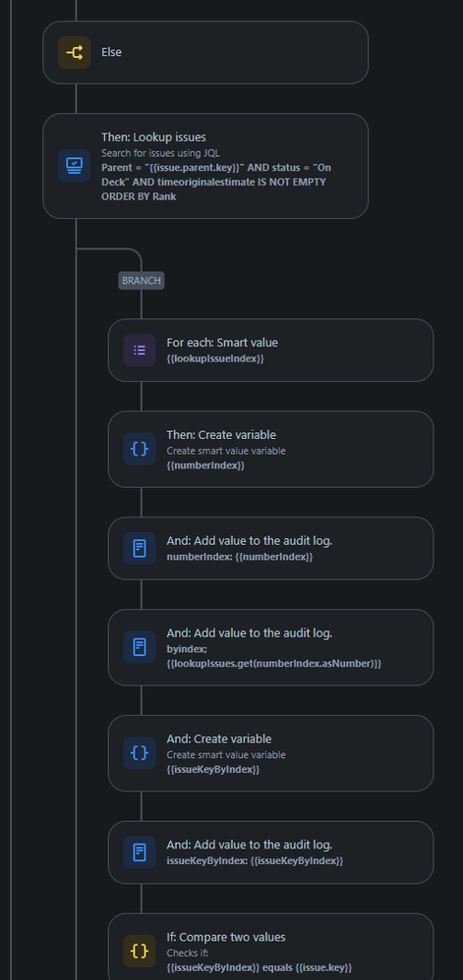The image size is (463, 980).
Task: Click the byindex audit log document icon
Action: point(140,647)
